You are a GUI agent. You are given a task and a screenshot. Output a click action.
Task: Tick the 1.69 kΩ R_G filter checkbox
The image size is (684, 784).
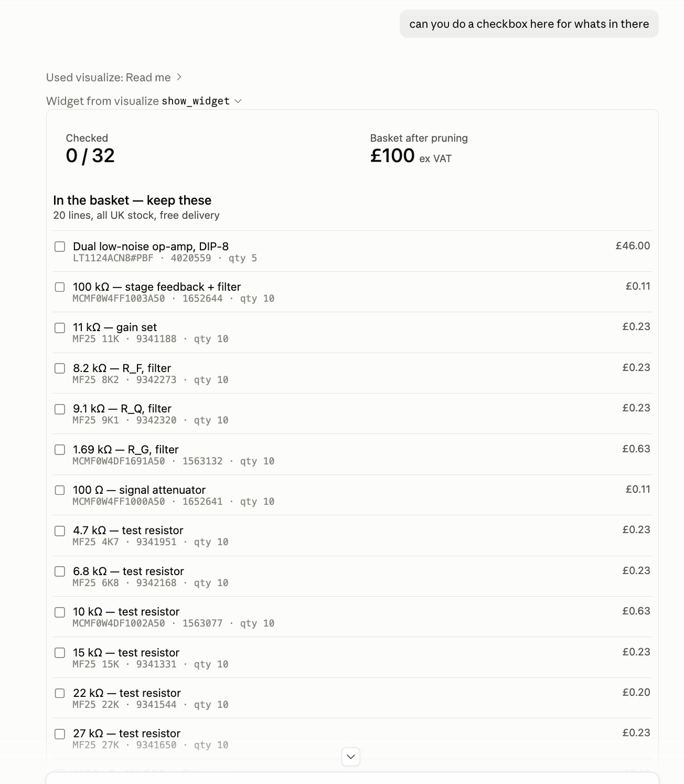point(60,450)
